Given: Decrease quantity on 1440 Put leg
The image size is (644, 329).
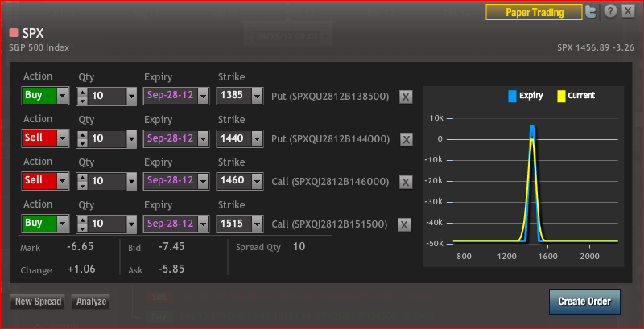Looking at the screenshot, I should pyautogui.click(x=83, y=143).
